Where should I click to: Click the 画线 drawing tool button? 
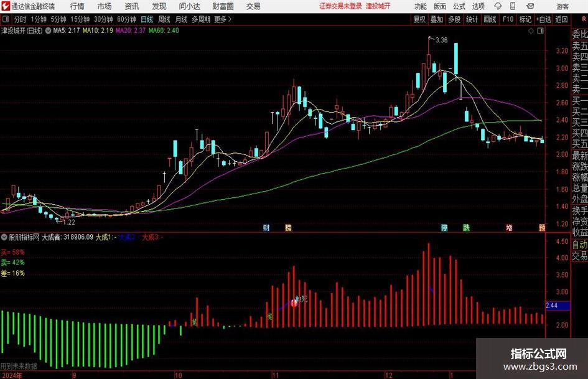coord(490,19)
